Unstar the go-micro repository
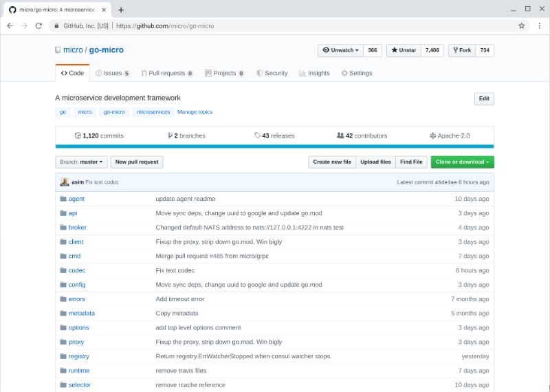The image size is (550, 392). [x=404, y=50]
